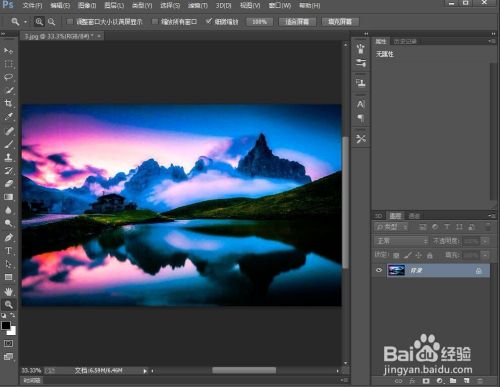Screen dimensions: 500x387
Task: Select the Eyedropper tool
Action: [8, 117]
